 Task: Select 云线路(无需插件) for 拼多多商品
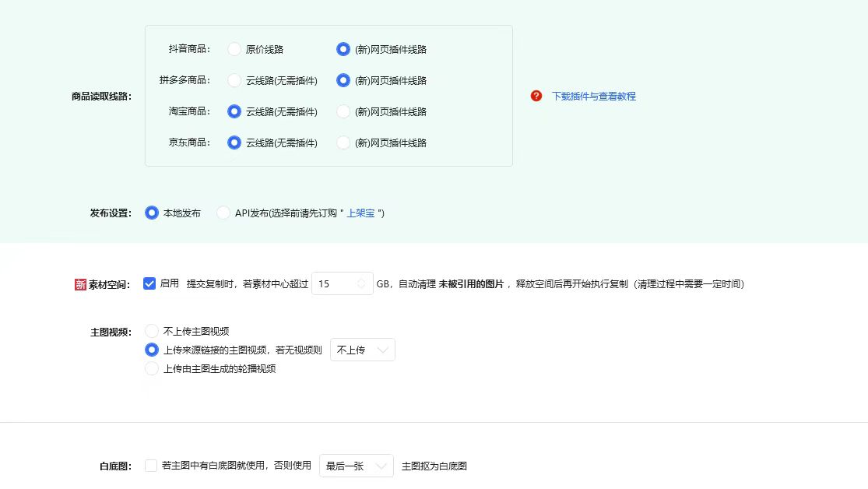click(x=234, y=80)
